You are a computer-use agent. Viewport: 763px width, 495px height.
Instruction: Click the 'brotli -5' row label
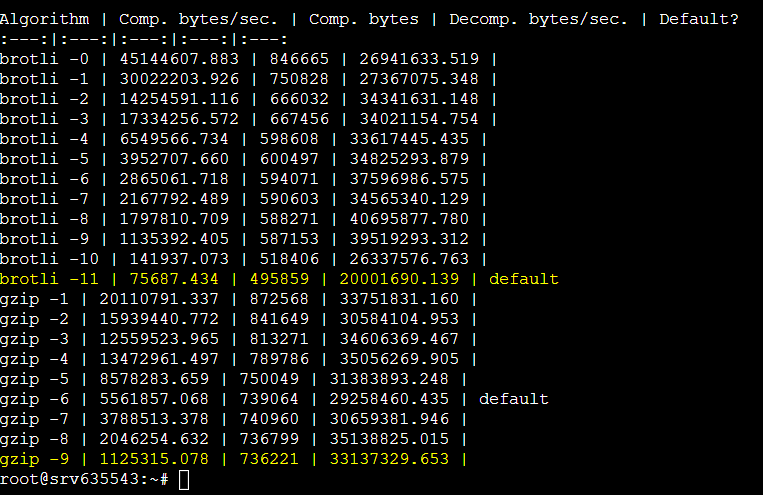click(x=44, y=159)
